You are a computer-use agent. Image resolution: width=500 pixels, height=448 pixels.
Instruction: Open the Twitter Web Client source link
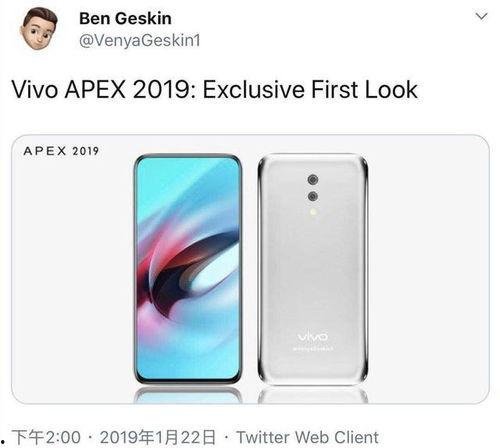[x=307, y=437]
